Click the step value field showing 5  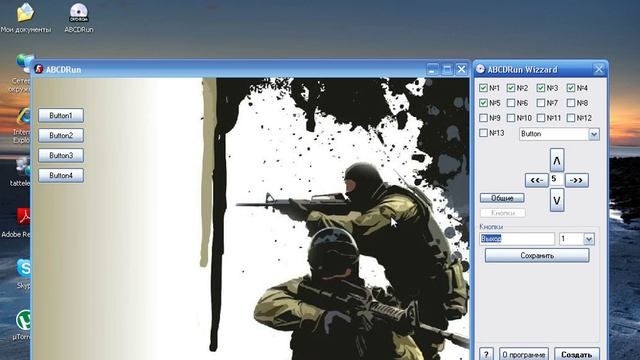(x=557, y=180)
